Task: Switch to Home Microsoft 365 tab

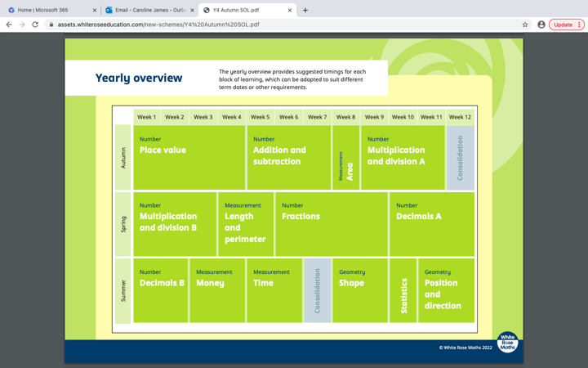Action: click(x=45, y=11)
